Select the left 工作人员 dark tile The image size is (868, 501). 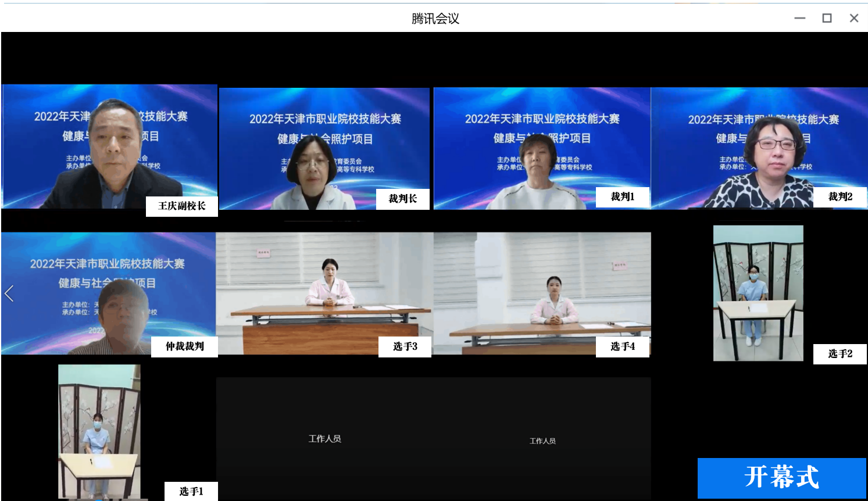pos(324,439)
